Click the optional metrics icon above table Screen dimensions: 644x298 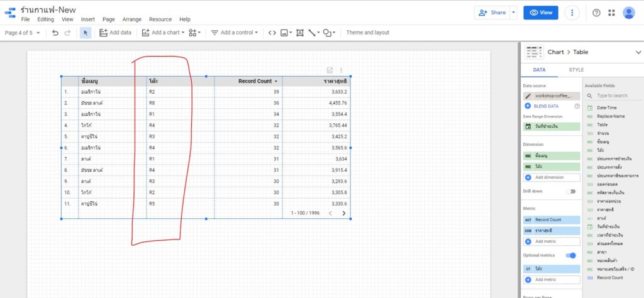[x=330, y=70]
